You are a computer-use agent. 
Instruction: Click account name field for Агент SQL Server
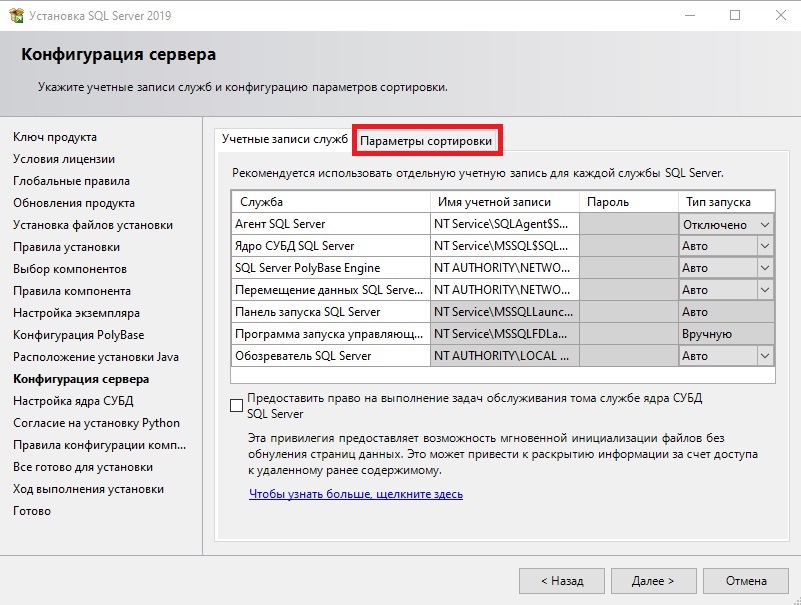[x=505, y=224]
